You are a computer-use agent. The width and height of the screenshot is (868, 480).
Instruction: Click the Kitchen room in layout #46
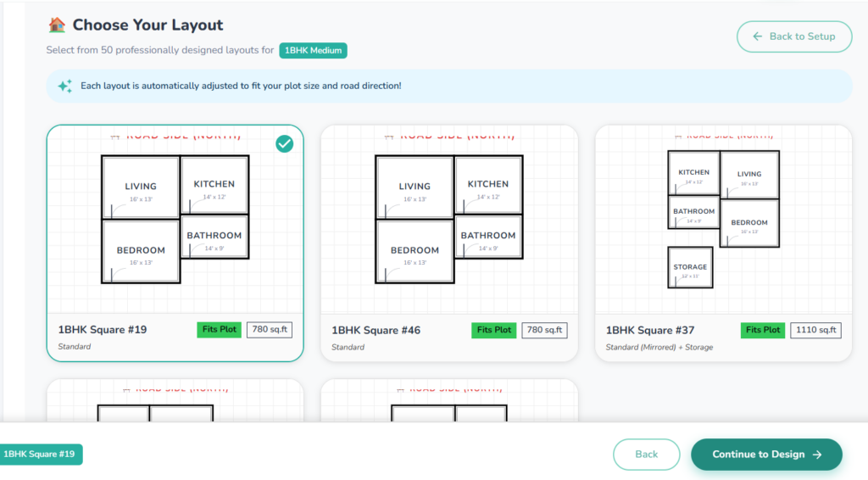[x=488, y=185]
